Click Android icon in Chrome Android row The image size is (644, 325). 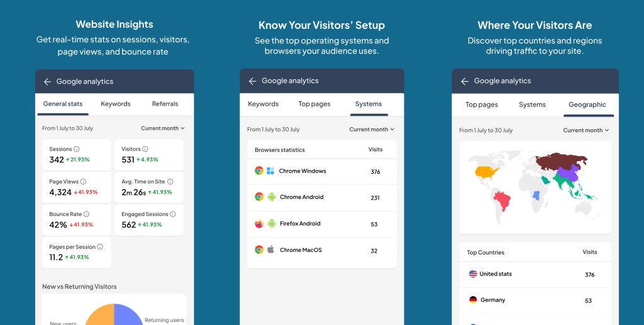pos(272,197)
